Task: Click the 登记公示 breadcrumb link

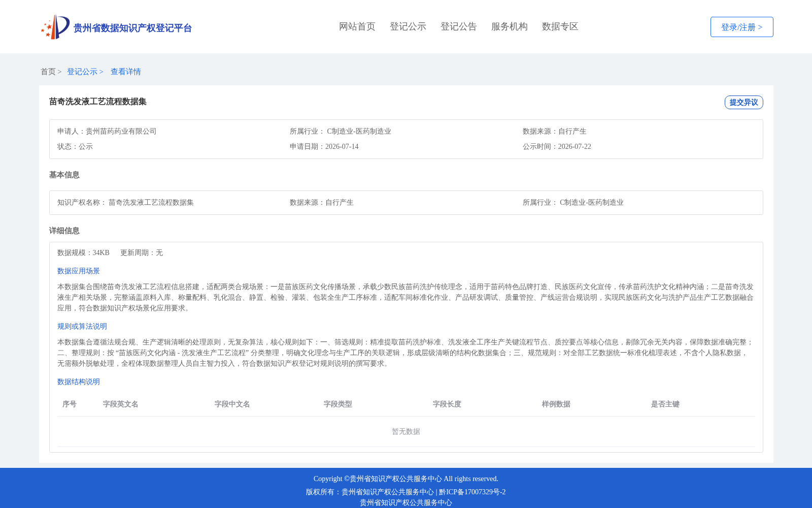Action: pos(82,72)
